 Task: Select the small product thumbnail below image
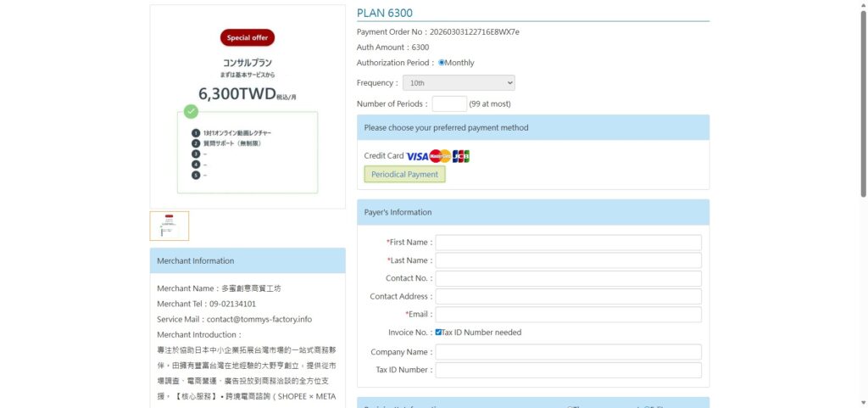pos(170,226)
